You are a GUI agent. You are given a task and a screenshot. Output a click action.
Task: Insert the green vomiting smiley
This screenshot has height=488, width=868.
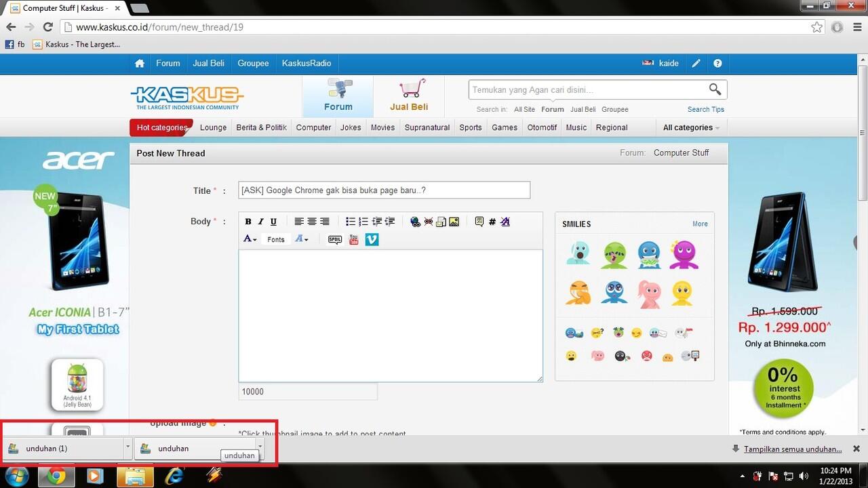[x=615, y=255]
